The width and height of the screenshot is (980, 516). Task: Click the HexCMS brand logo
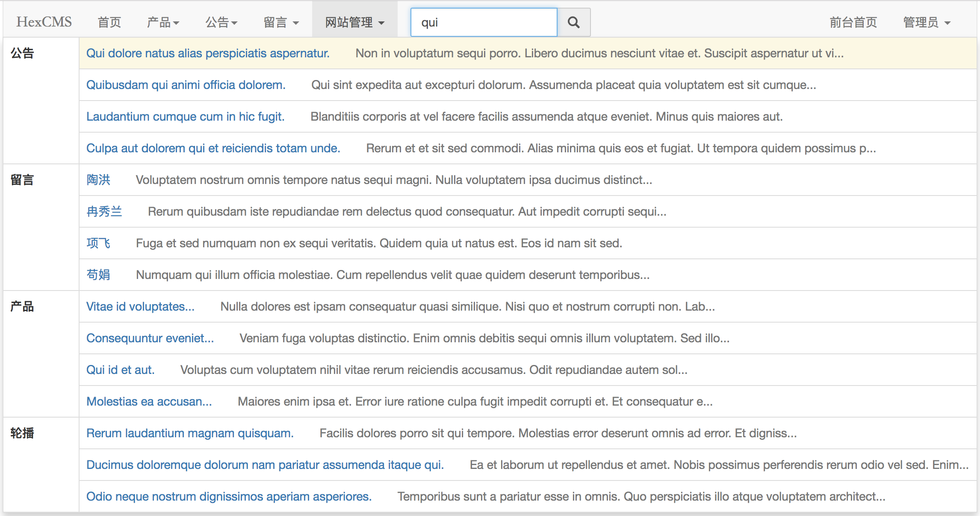tap(44, 22)
